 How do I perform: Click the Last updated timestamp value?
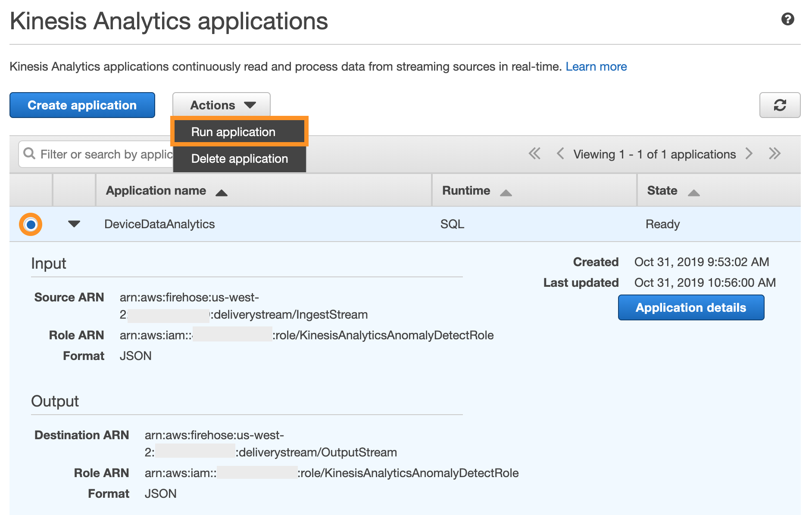tap(705, 282)
